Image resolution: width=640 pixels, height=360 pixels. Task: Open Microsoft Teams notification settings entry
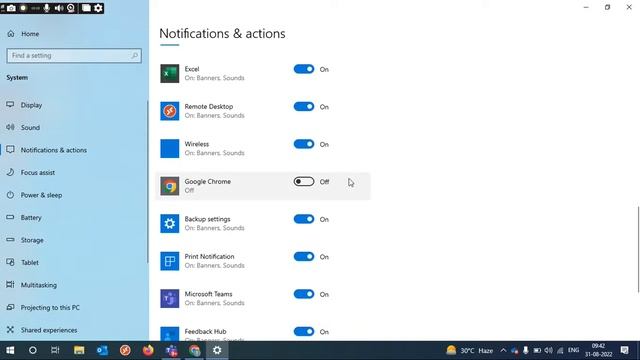point(263,299)
